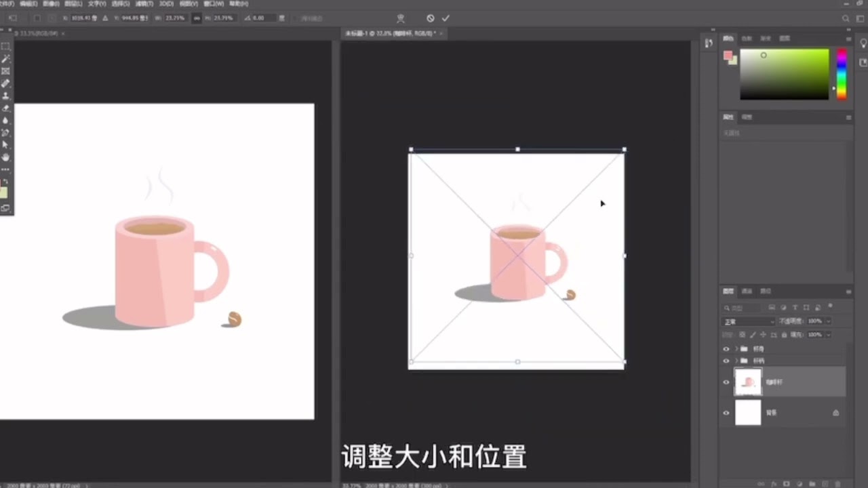Hide the 背景 layer with the eye icon
The width and height of the screenshot is (868, 488).
click(x=726, y=413)
